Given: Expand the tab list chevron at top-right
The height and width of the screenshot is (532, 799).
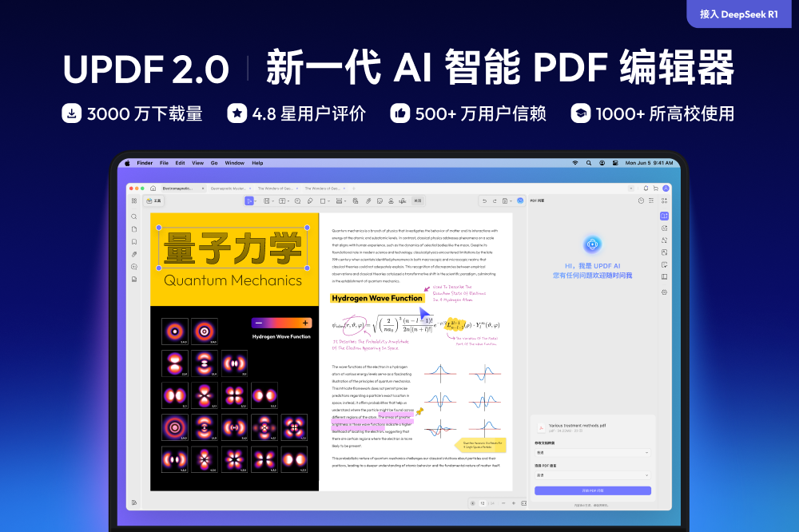Looking at the screenshot, I should coord(631,188).
